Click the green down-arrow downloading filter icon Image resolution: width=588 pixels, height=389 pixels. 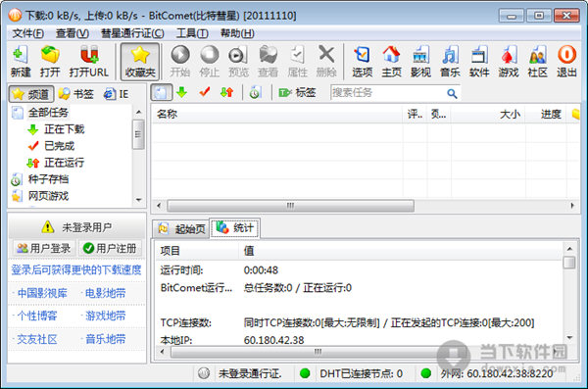(x=182, y=92)
